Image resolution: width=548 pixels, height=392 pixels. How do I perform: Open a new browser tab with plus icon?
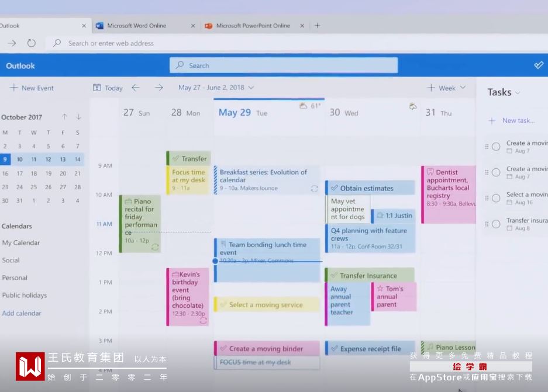(318, 26)
